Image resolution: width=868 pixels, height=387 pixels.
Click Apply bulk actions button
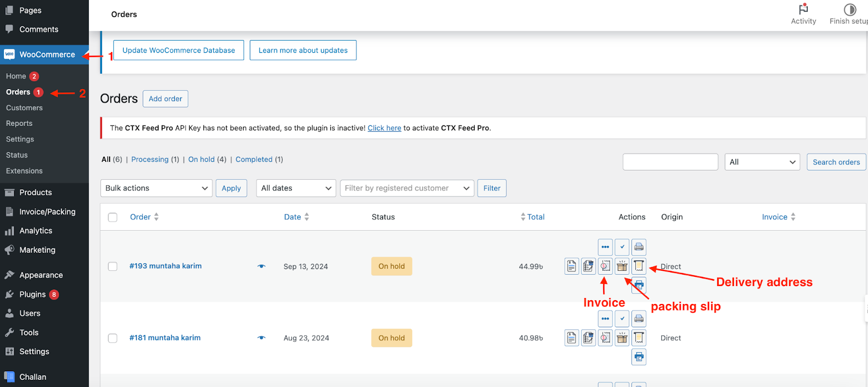[x=231, y=188]
